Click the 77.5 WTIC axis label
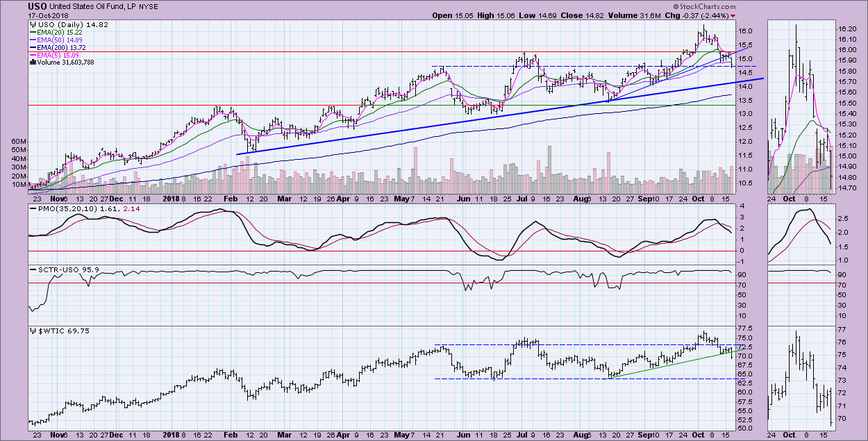Image resolution: width=868 pixels, height=441 pixels. [x=745, y=328]
